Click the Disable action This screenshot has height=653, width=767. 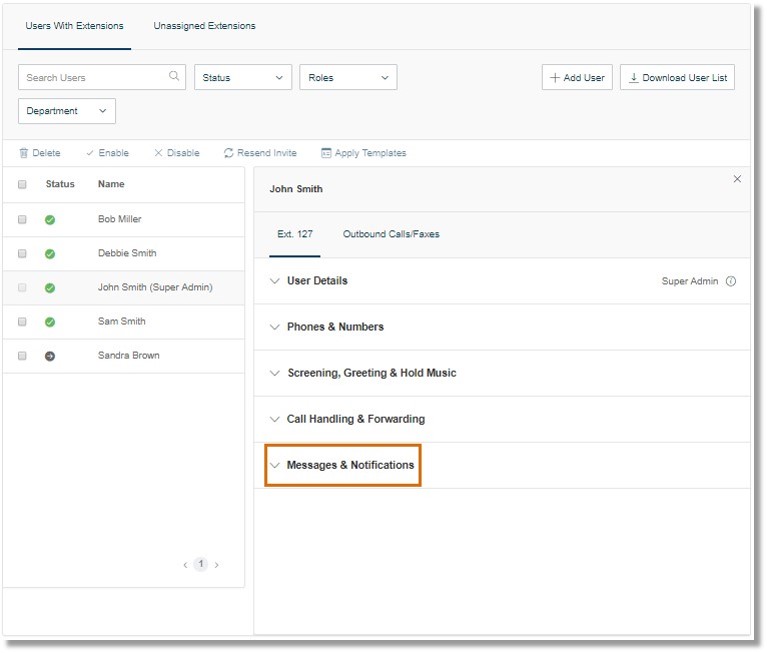pyautogui.click(x=177, y=153)
